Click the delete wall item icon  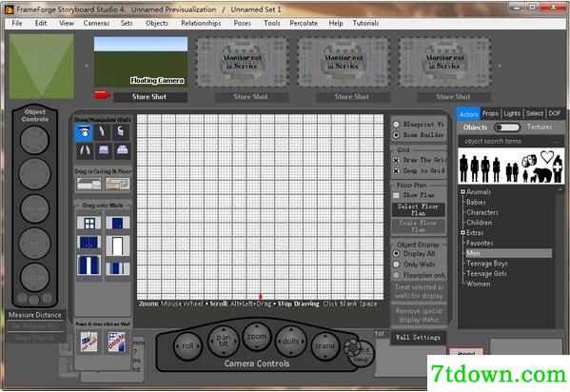click(x=117, y=342)
